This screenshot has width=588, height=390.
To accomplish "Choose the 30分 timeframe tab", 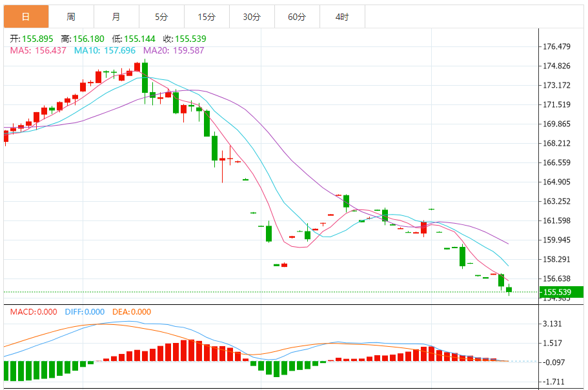I will [252, 17].
